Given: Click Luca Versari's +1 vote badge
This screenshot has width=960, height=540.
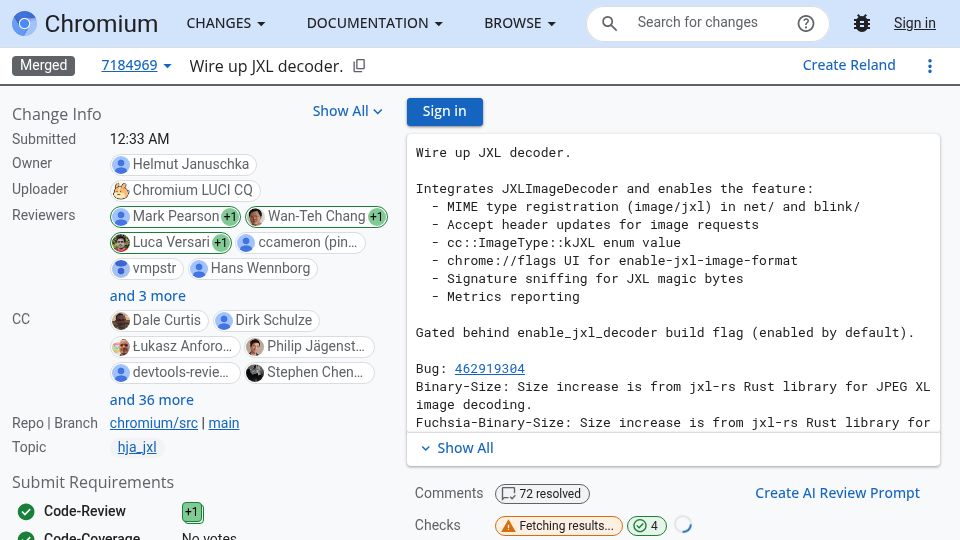Looking at the screenshot, I should point(220,242).
